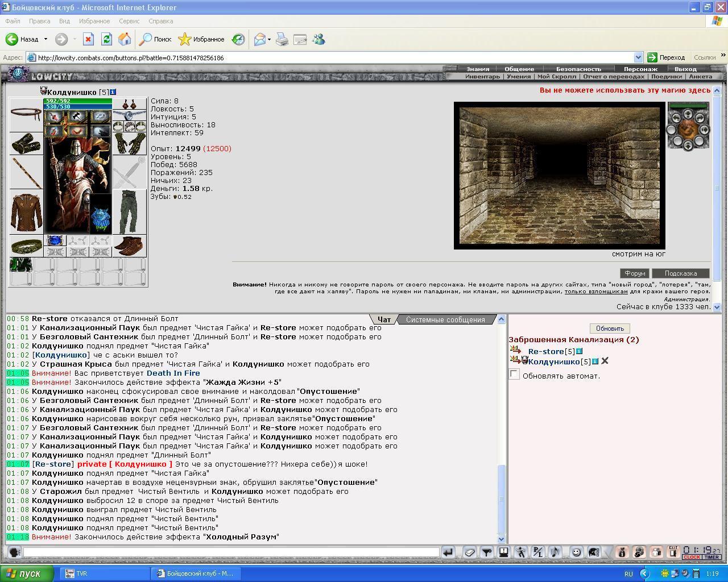Click the Переход go button
The image size is (728, 582).
(x=667, y=57)
